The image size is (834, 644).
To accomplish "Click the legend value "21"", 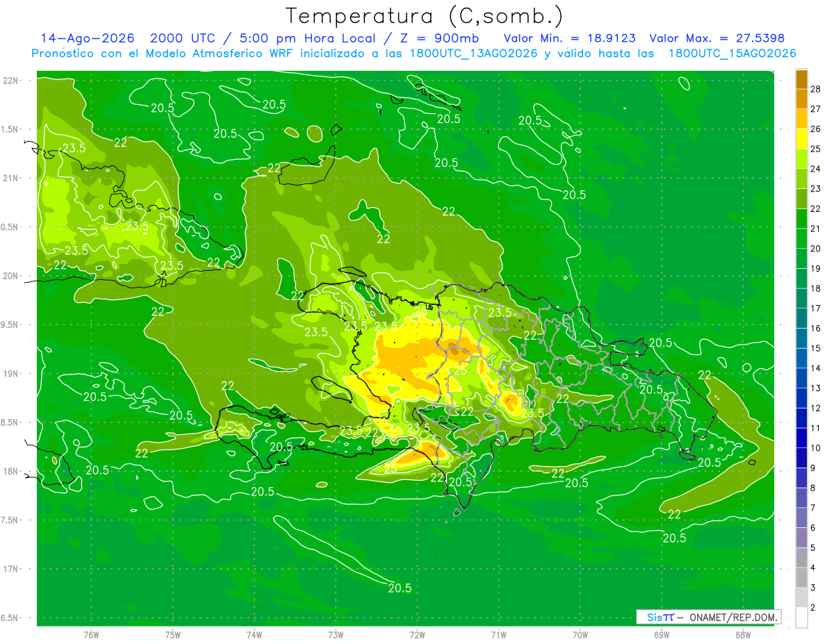I will pyautogui.click(x=815, y=229).
